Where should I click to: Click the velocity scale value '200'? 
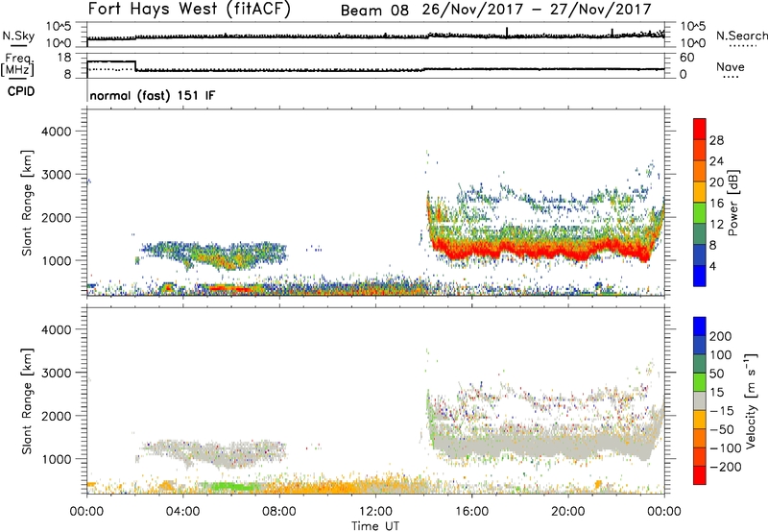click(x=721, y=336)
